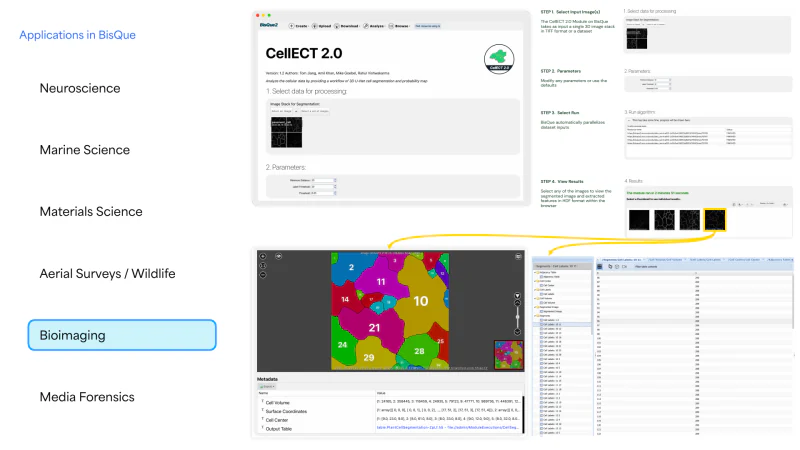Click segmented cell labeled 21
This screenshot has width=800, height=450.
374,328
